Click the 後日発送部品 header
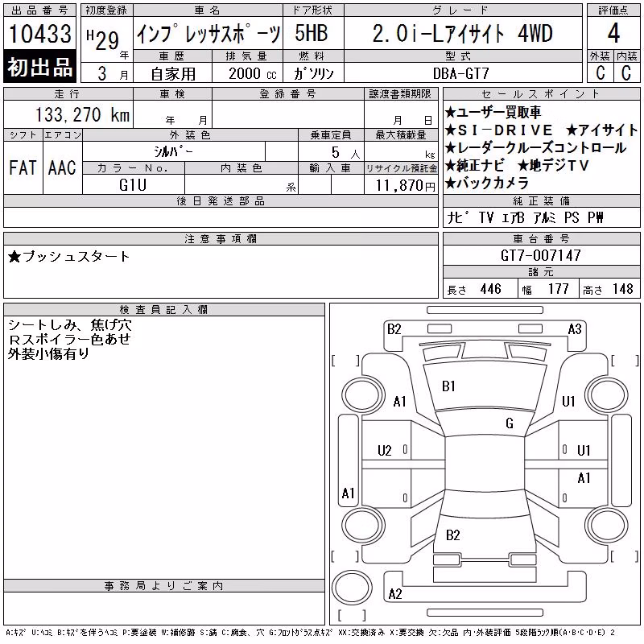Image resolution: width=644 pixels, height=644 pixels. click(x=221, y=200)
